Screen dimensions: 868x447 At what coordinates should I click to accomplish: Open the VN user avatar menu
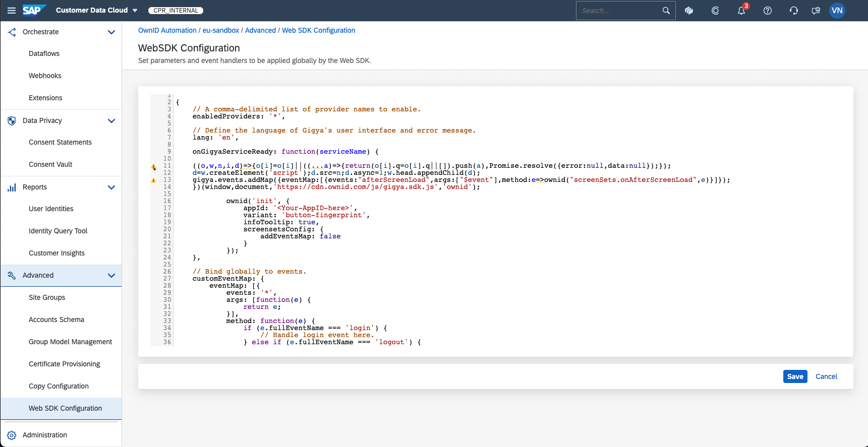coord(837,11)
